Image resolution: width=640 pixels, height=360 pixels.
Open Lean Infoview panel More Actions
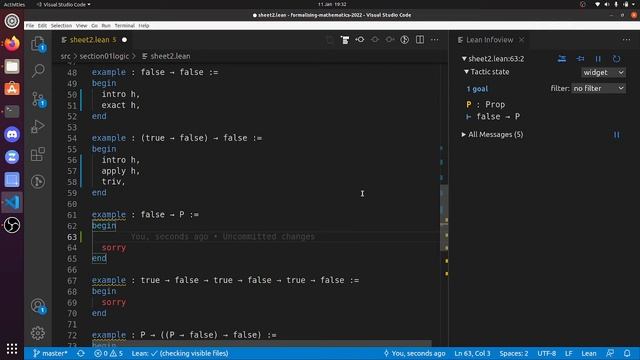[626, 40]
